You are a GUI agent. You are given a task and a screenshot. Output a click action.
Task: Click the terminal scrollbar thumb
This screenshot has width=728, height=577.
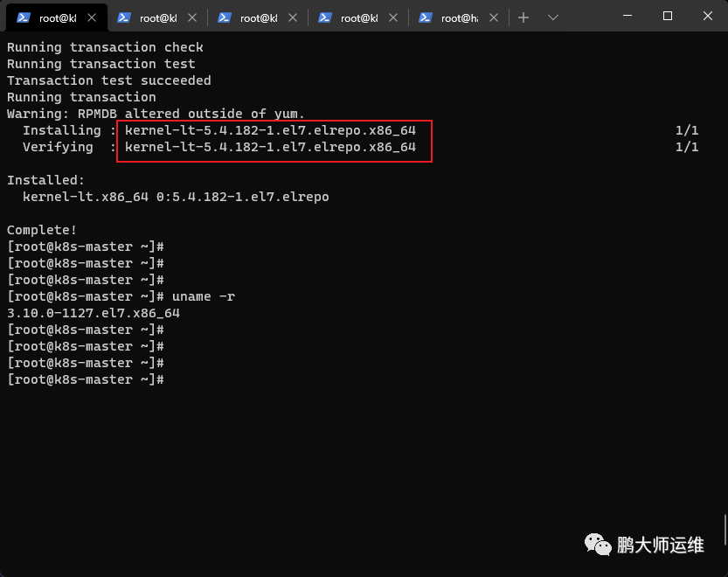click(725, 529)
